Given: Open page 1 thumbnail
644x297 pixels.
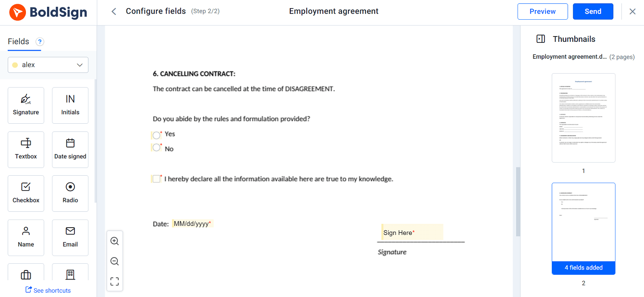Looking at the screenshot, I should (583, 118).
